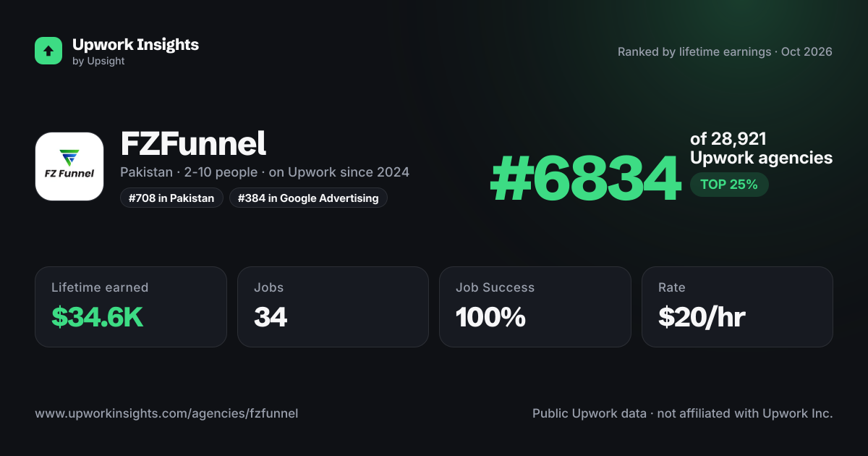Click the '#6834' rank number
Image resolution: width=868 pixels, height=456 pixels.
pyautogui.click(x=586, y=179)
